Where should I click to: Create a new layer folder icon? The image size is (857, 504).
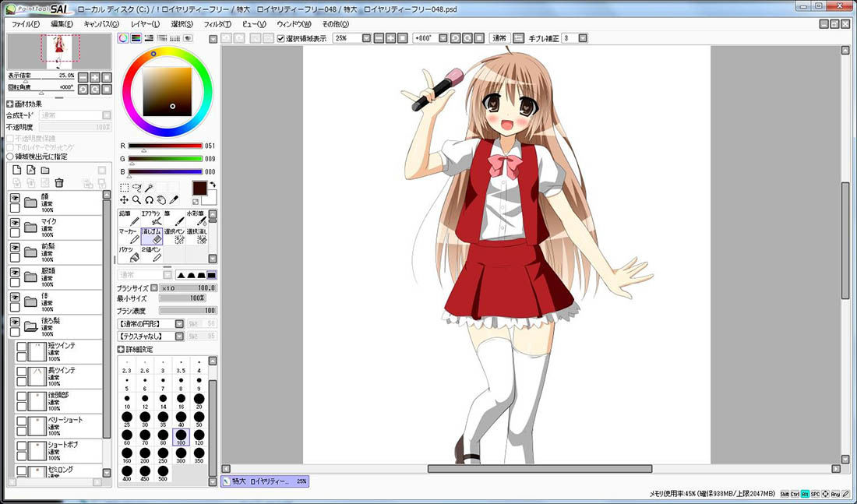[45, 170]
